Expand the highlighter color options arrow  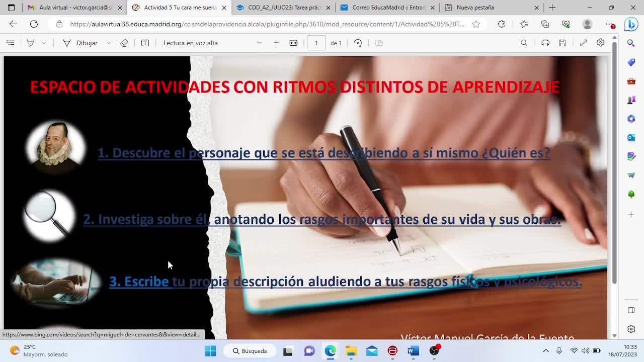pos(44,43)
